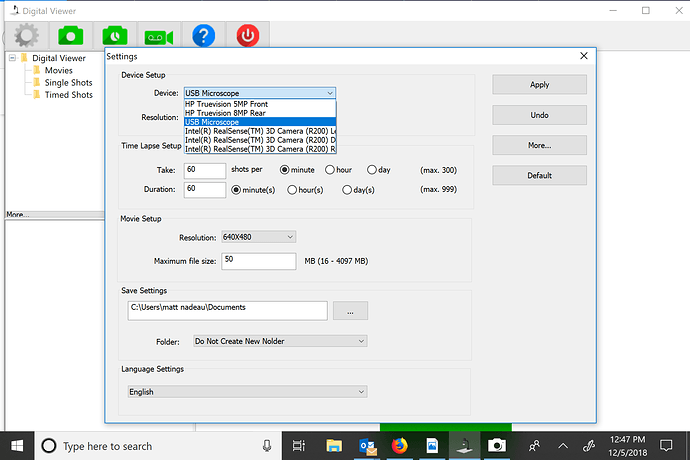Image resolution: width=690 pixels, height=460 pixels.
Task: Collapse the Digital Viewer tree node
Action: (12, 58)
